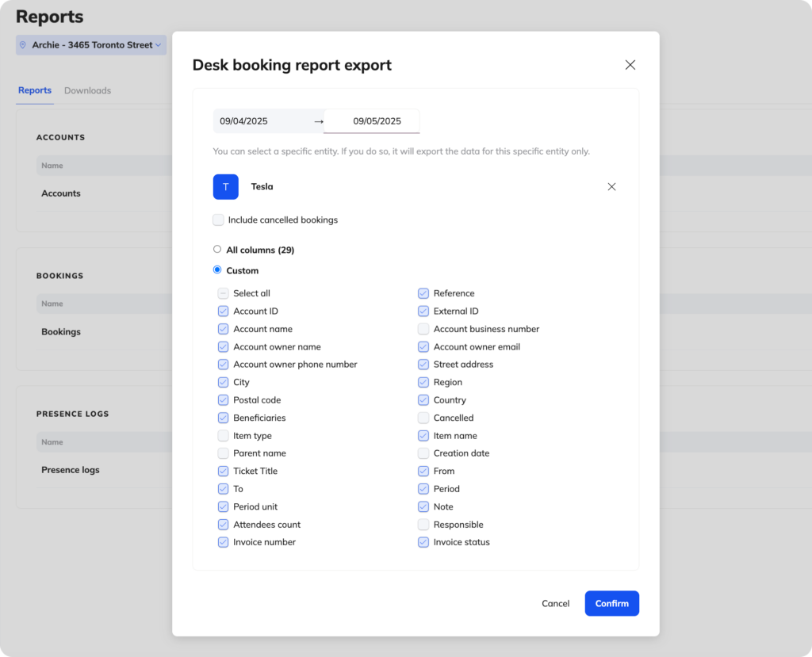This screenshot has width=812, height=657.
Task: Check the Select all checkbox
Action: [x=222, y=292]
